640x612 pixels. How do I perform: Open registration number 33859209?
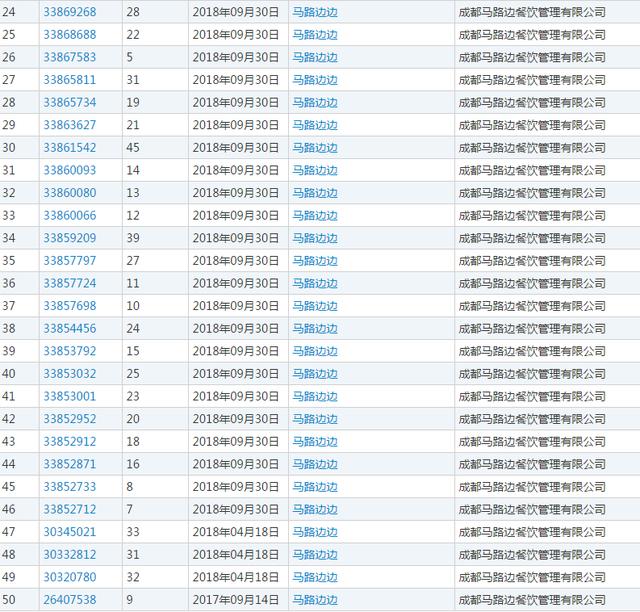coord(70,238)
